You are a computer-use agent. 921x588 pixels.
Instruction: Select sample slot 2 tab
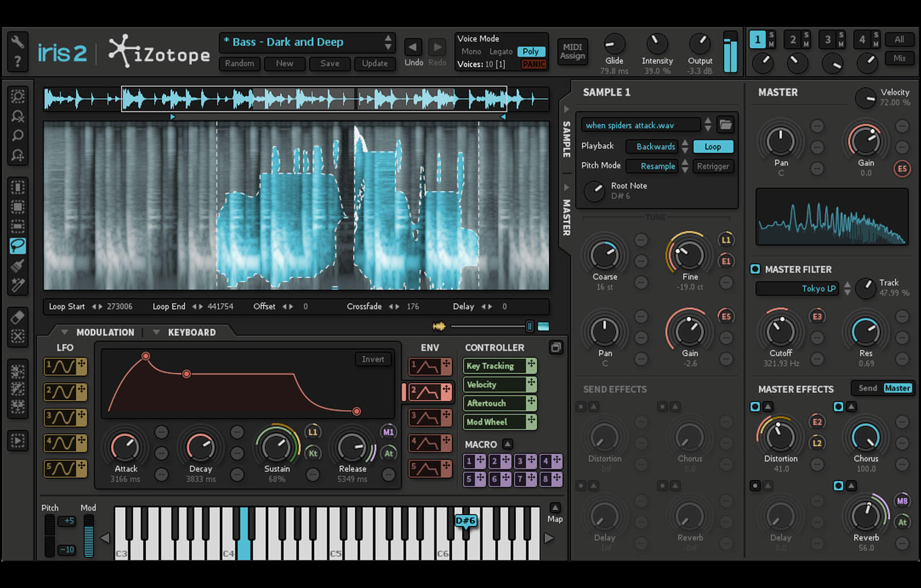(x=792, y=40)
